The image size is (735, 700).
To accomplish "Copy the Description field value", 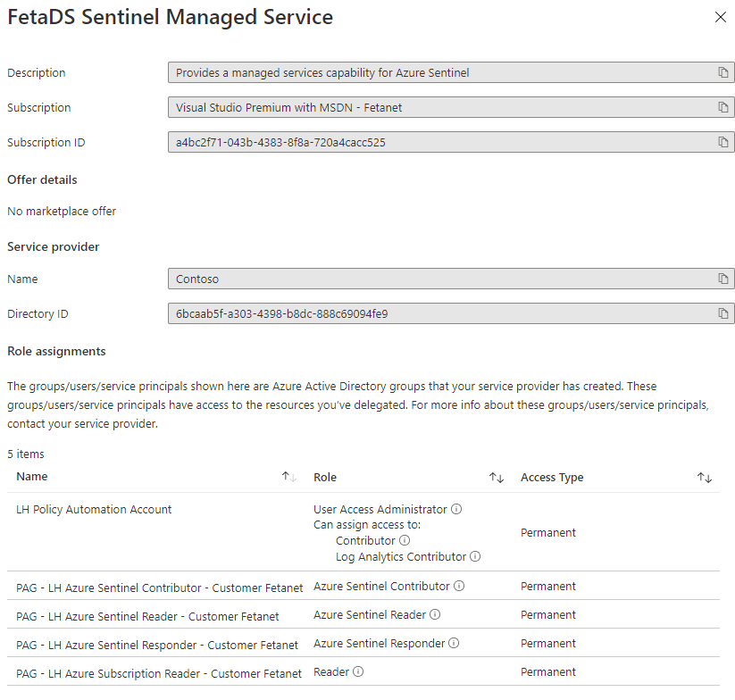I will [x=723, y=72].
